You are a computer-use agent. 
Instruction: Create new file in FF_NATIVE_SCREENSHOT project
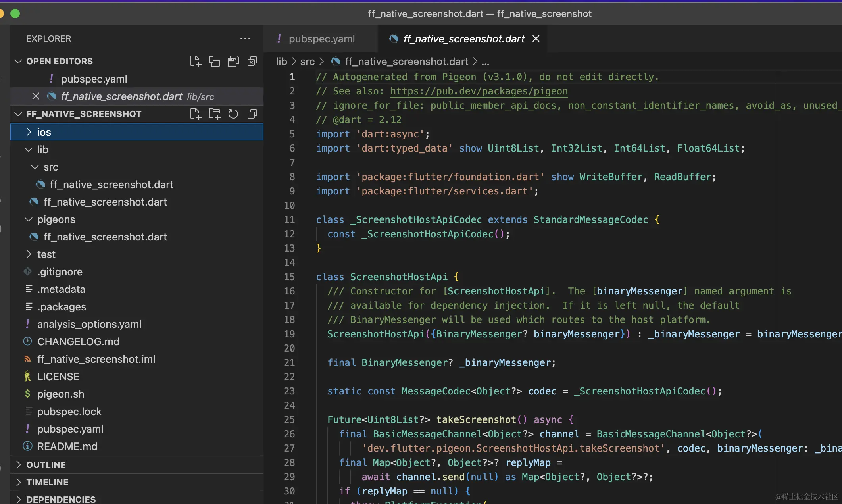[195, 114]
